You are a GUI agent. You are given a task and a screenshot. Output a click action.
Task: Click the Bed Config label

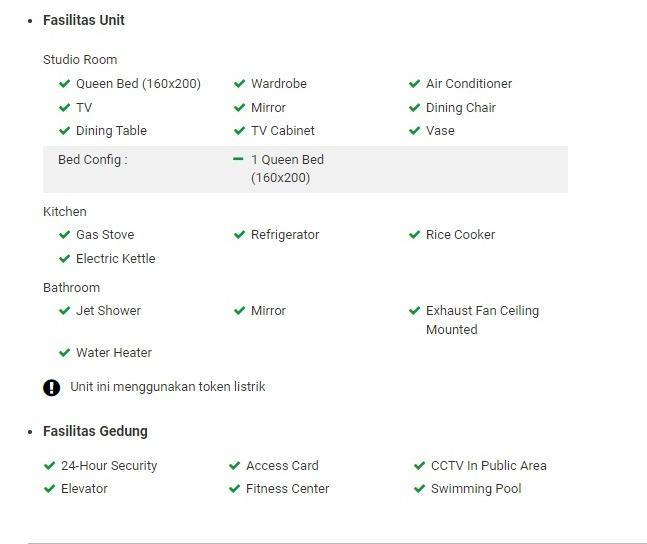(93, 160)
